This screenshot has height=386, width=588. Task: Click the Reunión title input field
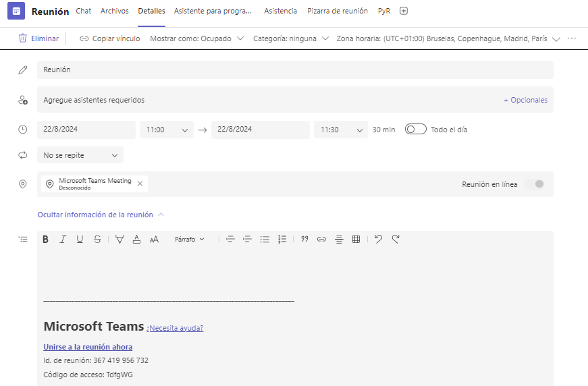click(x=295, y=70)
